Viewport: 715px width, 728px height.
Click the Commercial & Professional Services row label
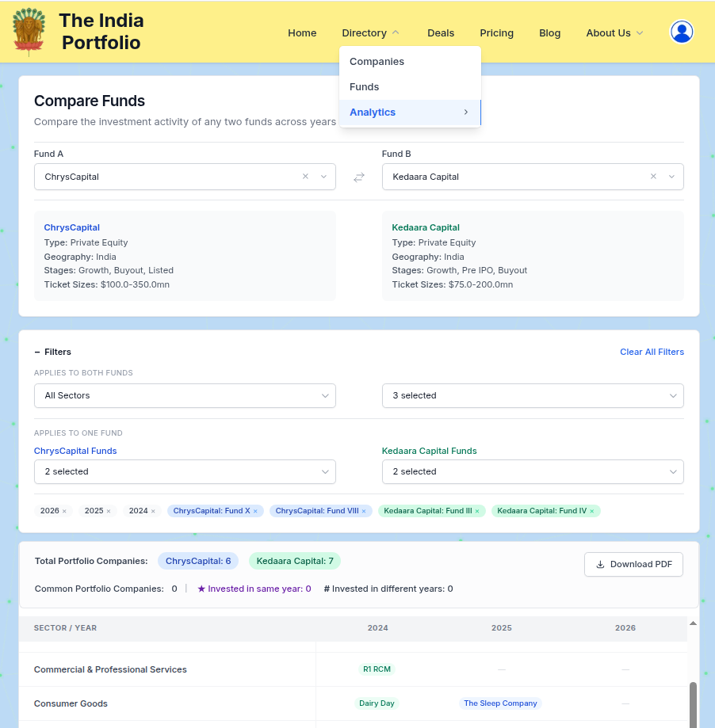pos(110,669)
